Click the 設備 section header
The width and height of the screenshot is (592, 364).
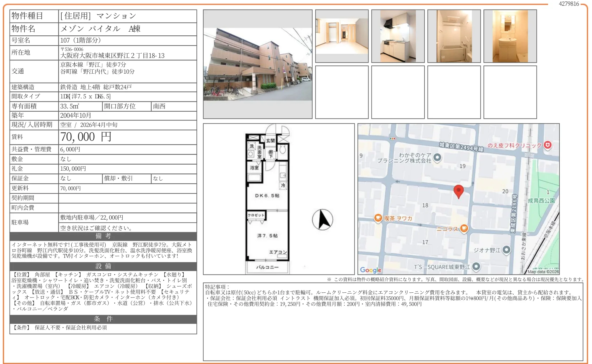(x=103, y=266)
